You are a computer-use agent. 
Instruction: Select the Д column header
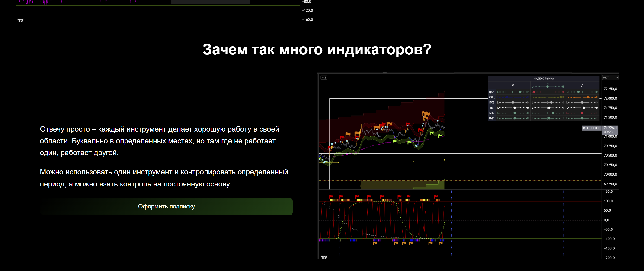(582, 85)
